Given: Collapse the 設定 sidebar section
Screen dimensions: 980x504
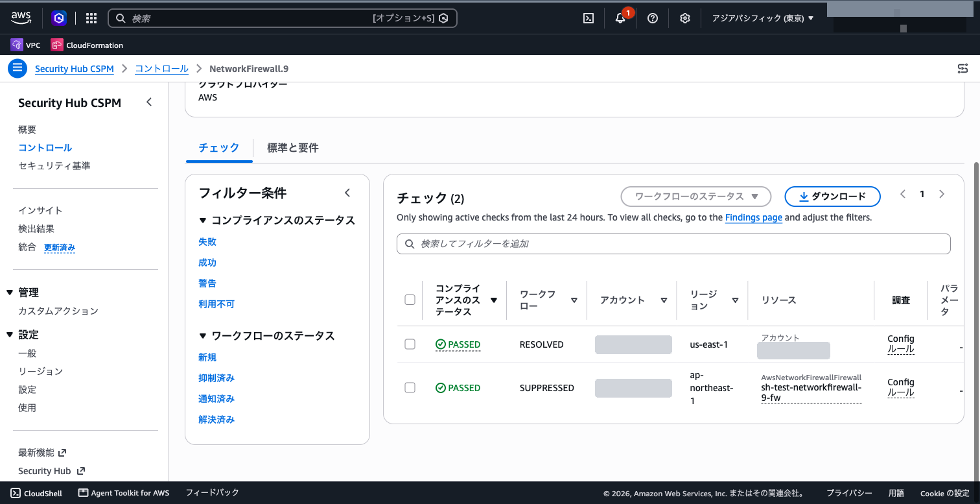Looking at the screenshot, I should (x=10, y=335).
